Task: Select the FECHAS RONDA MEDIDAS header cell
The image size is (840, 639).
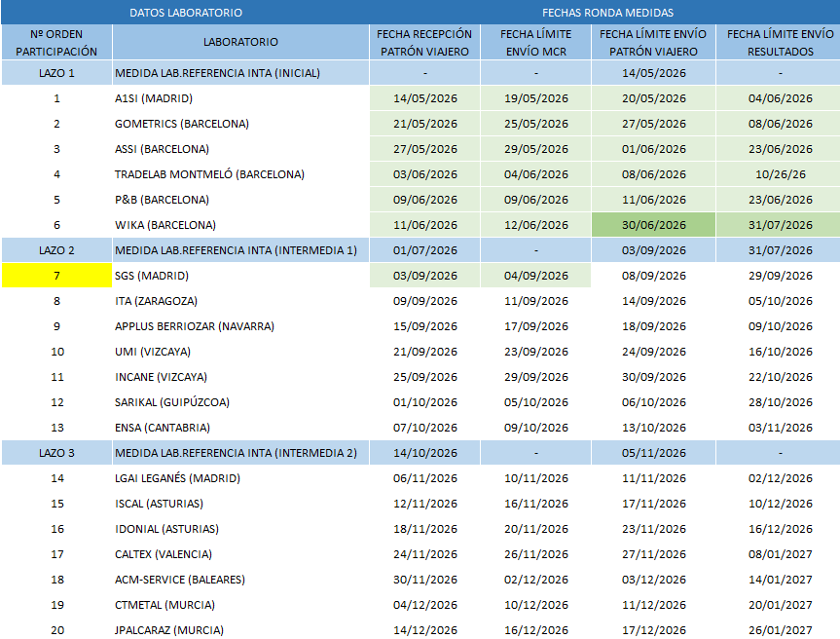Action: coord(607,13)
